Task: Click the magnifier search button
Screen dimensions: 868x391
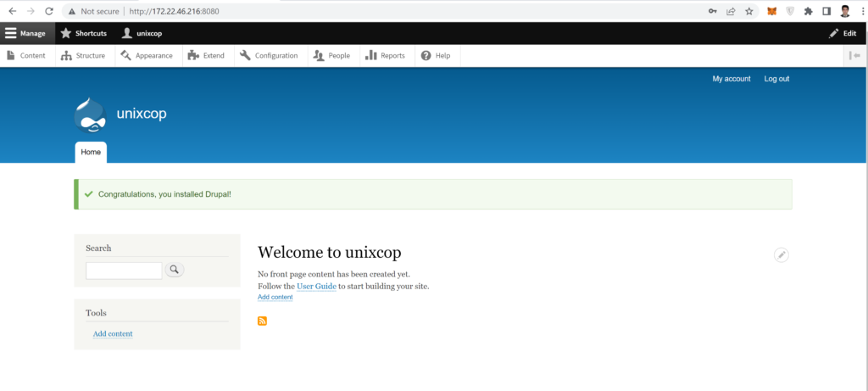Action: pyautogui.click(x=175, y=270)
